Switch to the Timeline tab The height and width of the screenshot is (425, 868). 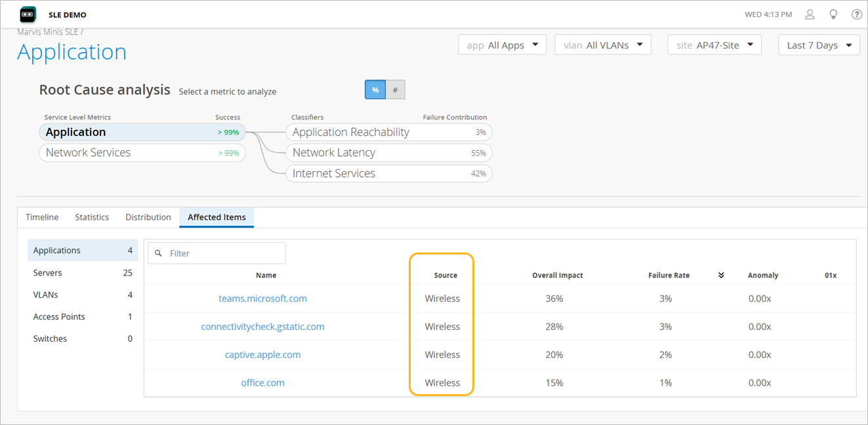42,217
